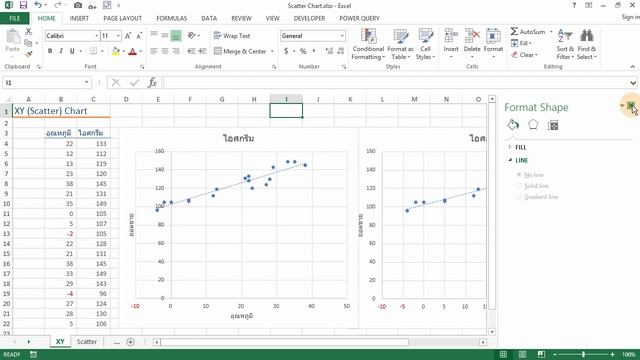640x360 pixels.
Task: Open the General number format dropdown
Action: [342, 36]
